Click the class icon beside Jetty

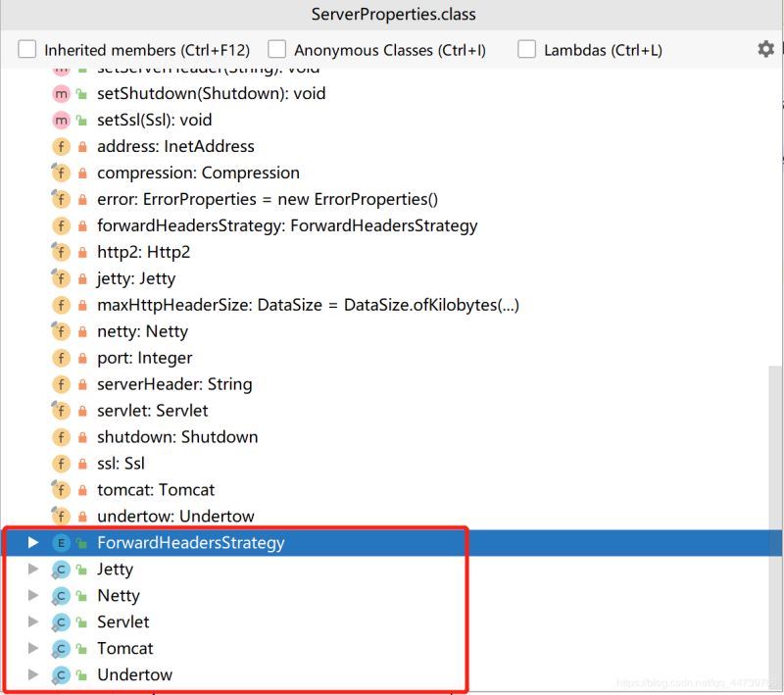(63, 569)
